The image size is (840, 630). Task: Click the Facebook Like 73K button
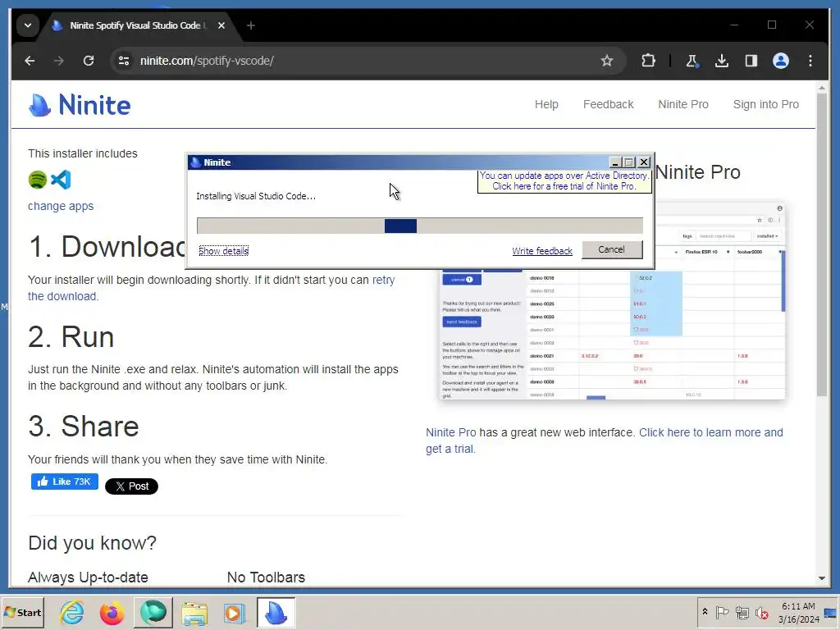64,482
